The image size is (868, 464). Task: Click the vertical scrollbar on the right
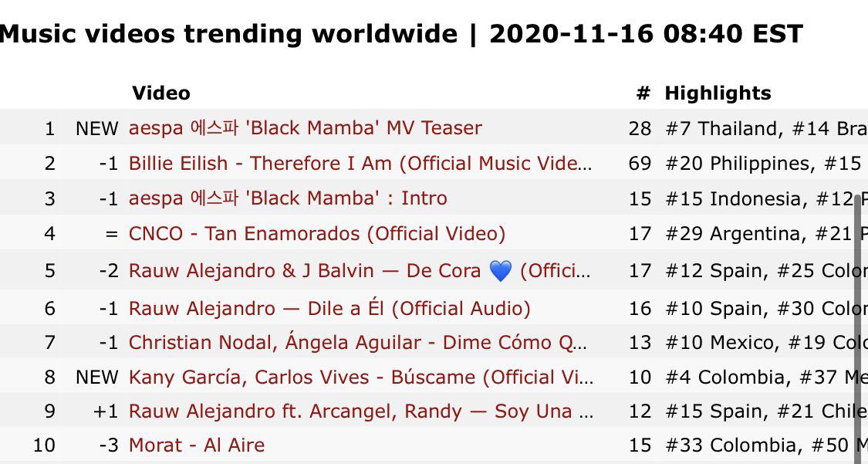(861, 327)
